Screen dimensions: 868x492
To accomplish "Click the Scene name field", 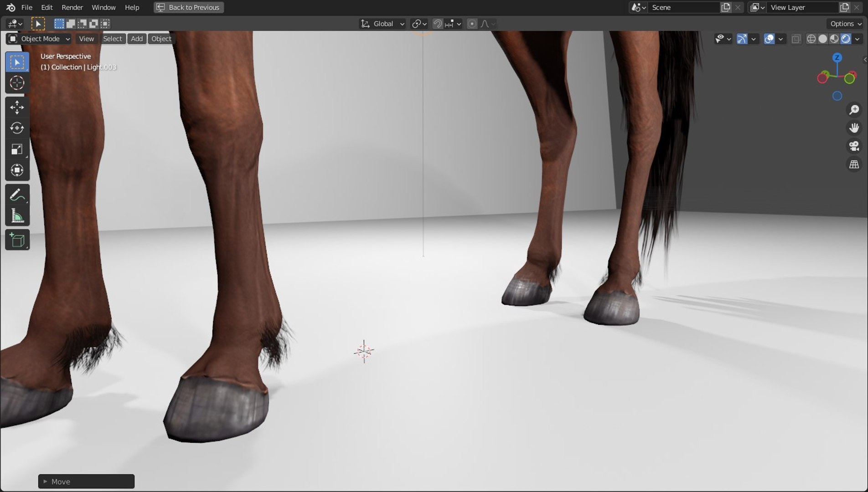I will coord(684,7).
